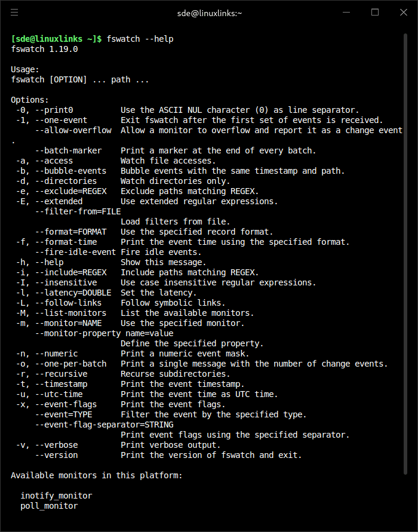Click the Available monitors in this platform heading
The width and height of the screenshot is (418, 532).
pyautogui.click(x=97, y=475)
